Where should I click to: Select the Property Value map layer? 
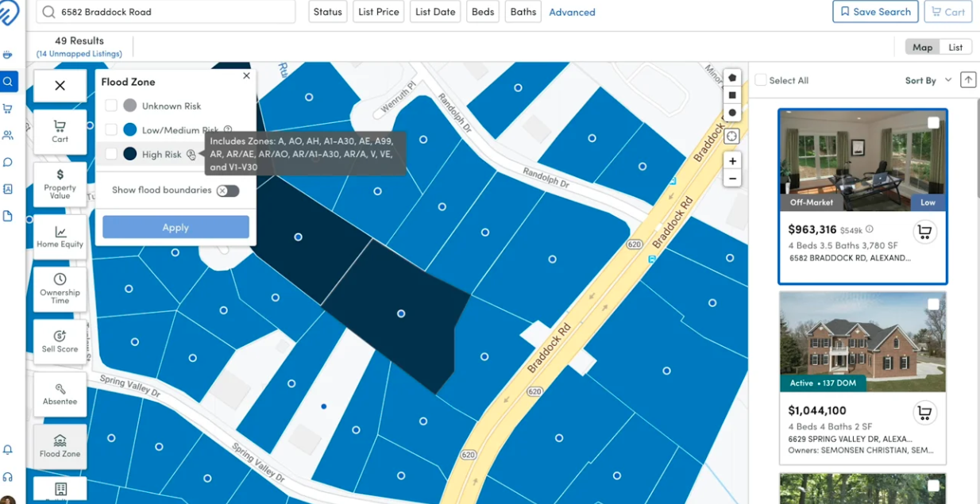[x=60, y=184]
